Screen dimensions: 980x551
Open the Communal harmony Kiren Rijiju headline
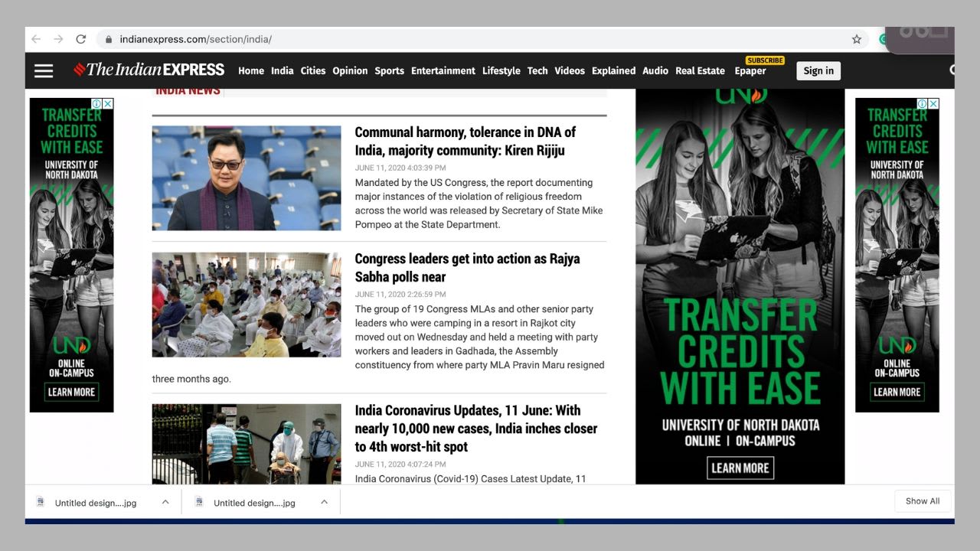[x=465, y=141]
